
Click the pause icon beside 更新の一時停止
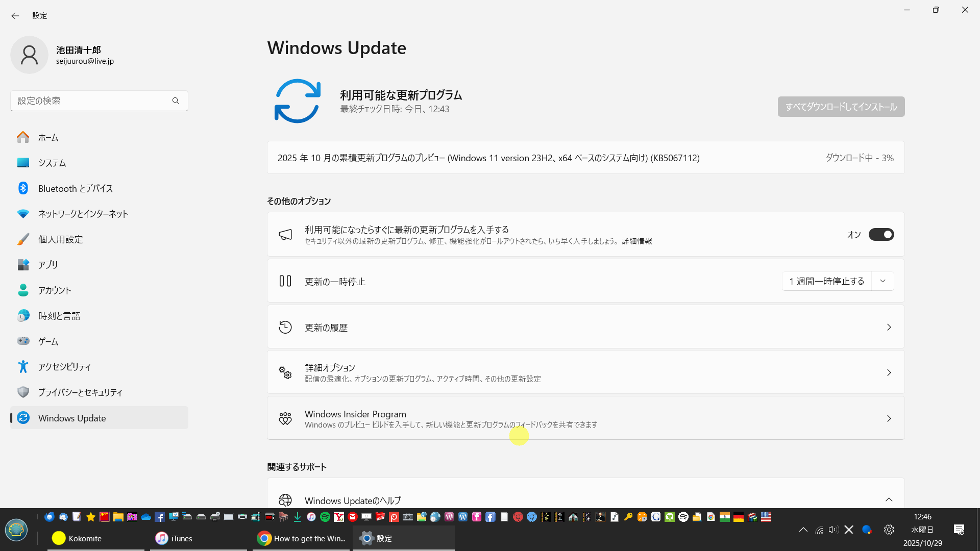point(285,281)
